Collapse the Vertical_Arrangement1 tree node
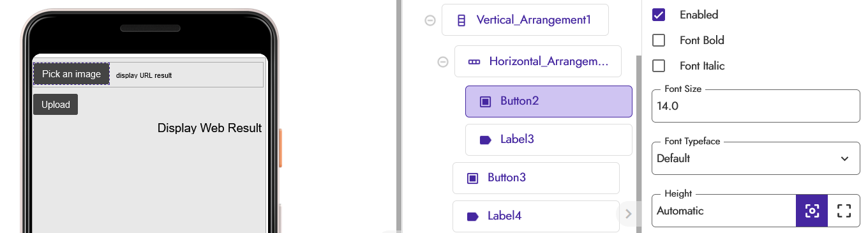This screenshot has width=868, height=233. (430, 20)
